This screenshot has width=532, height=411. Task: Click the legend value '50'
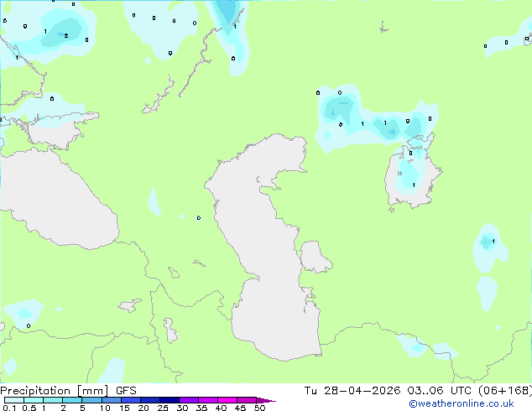coord(259,408)
